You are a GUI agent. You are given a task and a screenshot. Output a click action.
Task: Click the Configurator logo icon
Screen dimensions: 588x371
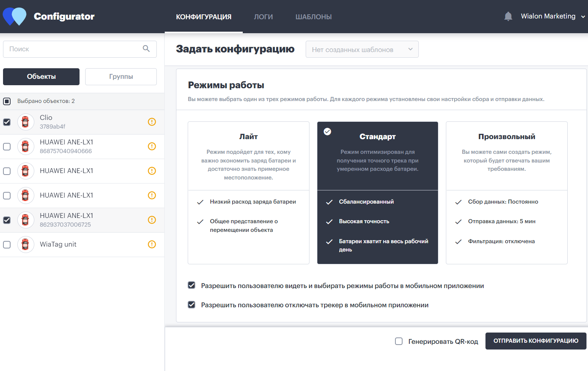(x=15, y=16)
